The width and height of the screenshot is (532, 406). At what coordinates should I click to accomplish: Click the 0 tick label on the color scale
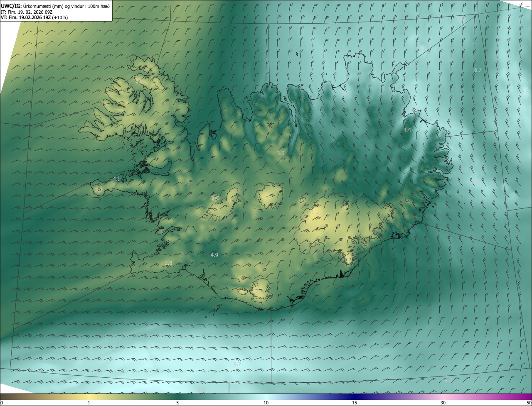[x=2, y=403]
